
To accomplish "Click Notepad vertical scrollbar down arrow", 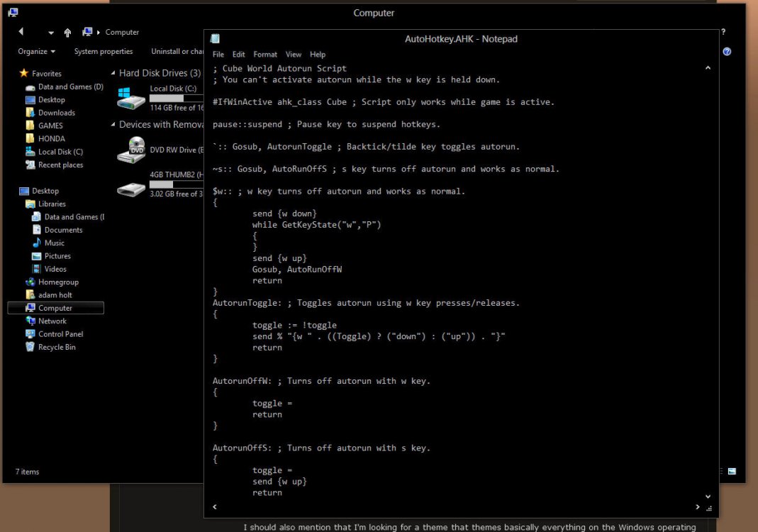I will (x=708, y=497).
